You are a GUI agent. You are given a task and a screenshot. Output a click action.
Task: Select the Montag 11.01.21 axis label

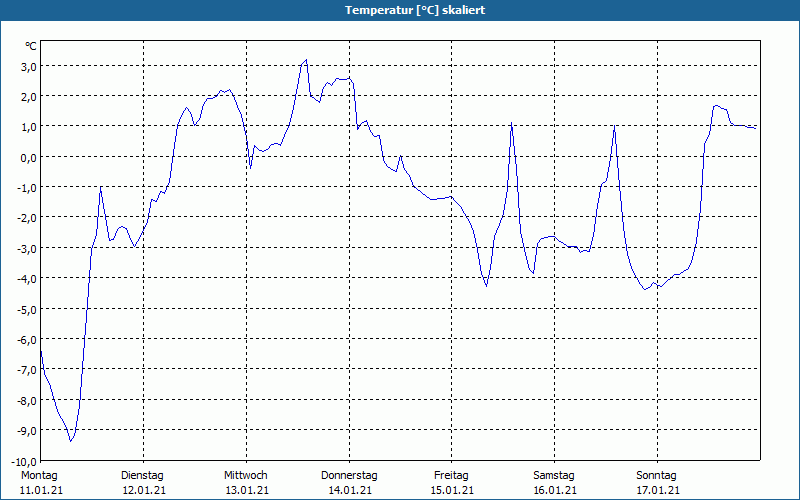pos(41,483)
